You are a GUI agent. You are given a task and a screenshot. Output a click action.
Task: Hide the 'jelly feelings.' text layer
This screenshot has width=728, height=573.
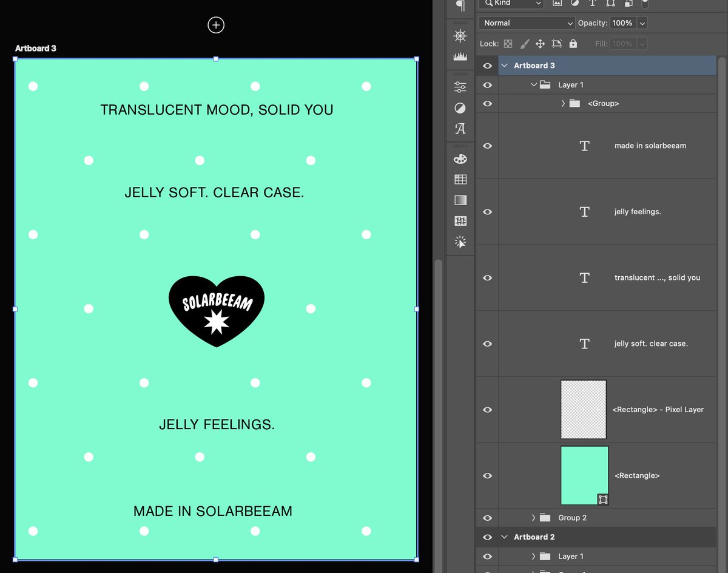pos(487,212)
